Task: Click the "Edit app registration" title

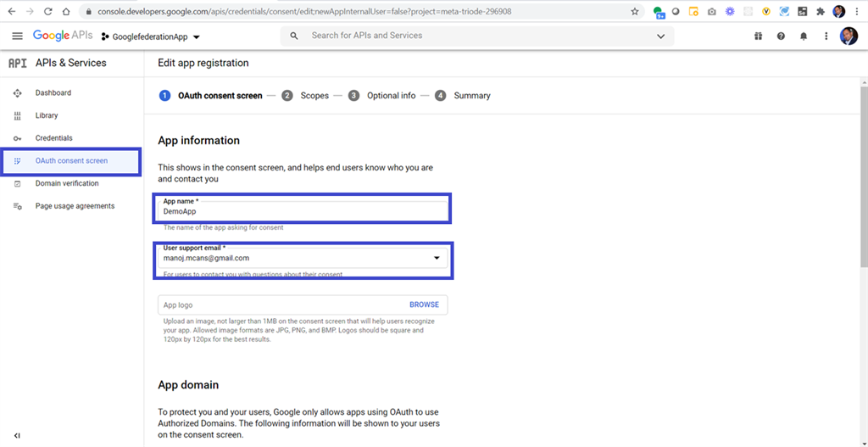Action: (x=203, y=63)
